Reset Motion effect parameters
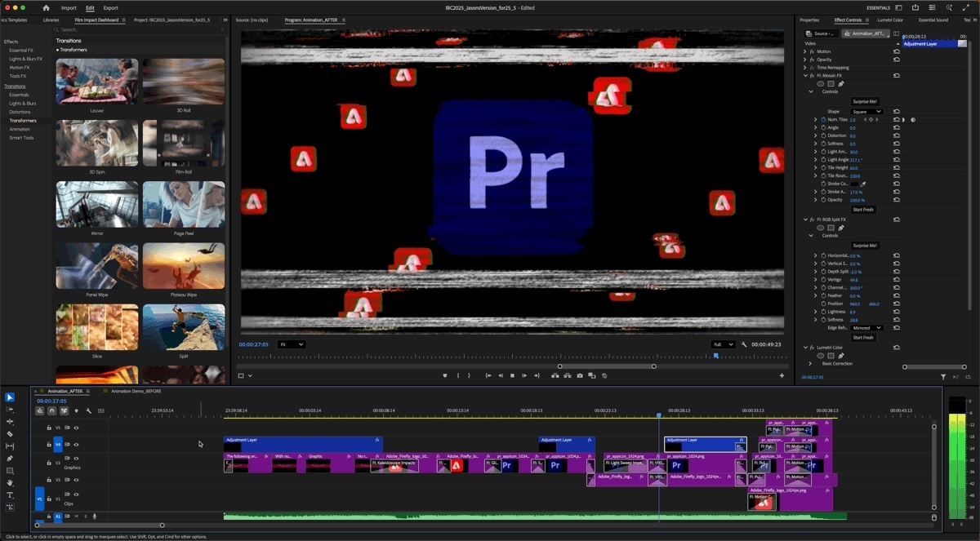 [x=897, y=51]
